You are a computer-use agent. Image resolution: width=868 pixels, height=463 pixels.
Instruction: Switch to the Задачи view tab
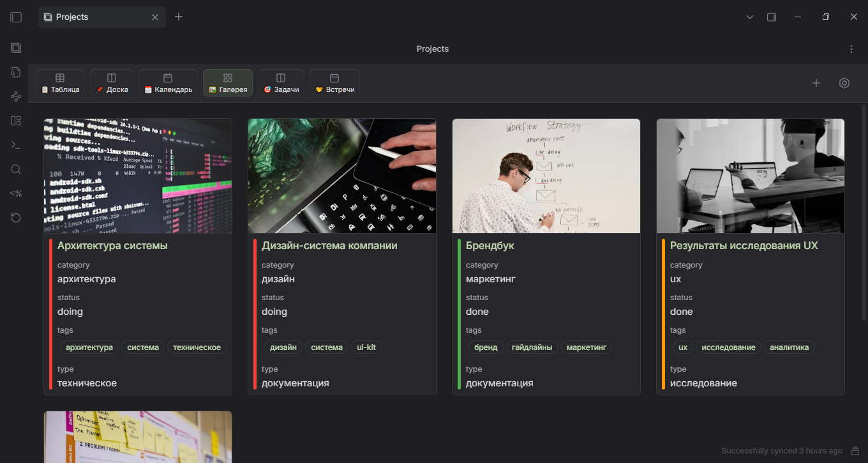point(281,83)
